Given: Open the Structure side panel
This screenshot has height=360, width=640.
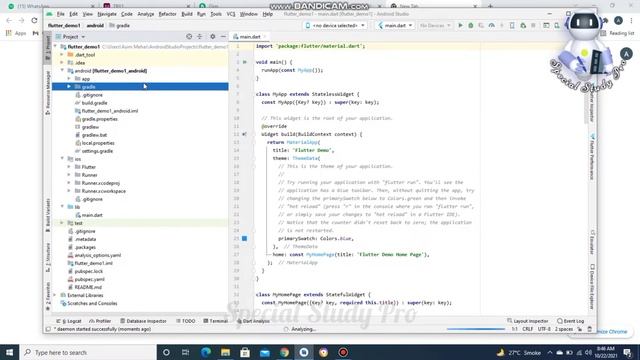Looking at the screenshot, I should (48, 257).
